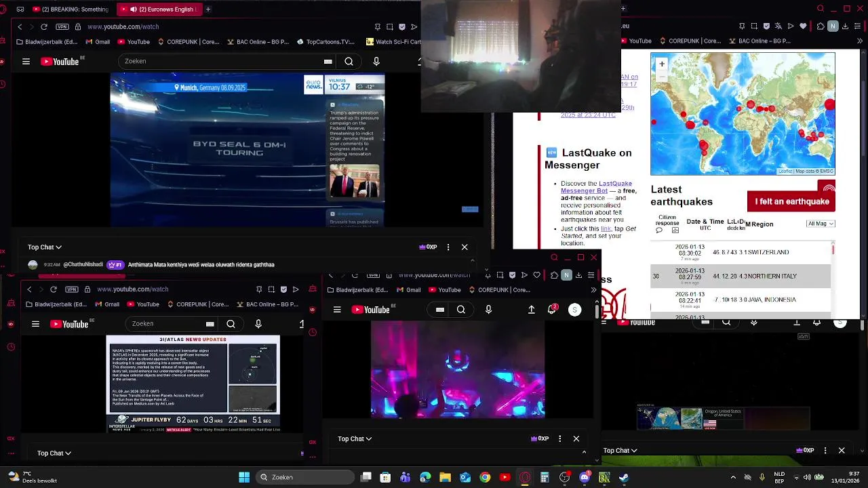
Task: Reload the page in the Euronews window
Action: (44, 26)
